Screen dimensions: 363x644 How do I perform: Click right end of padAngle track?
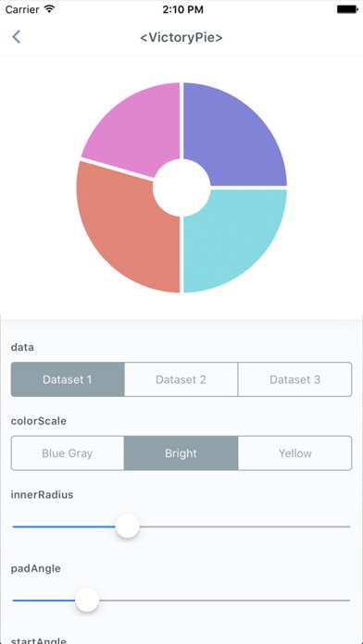pos(348,601)
